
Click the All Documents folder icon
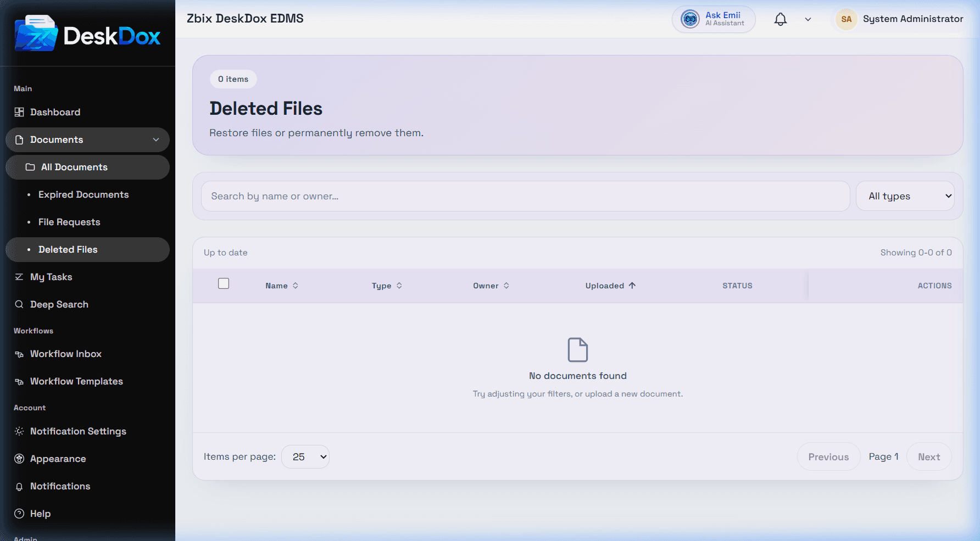click(x=30, y=167)
